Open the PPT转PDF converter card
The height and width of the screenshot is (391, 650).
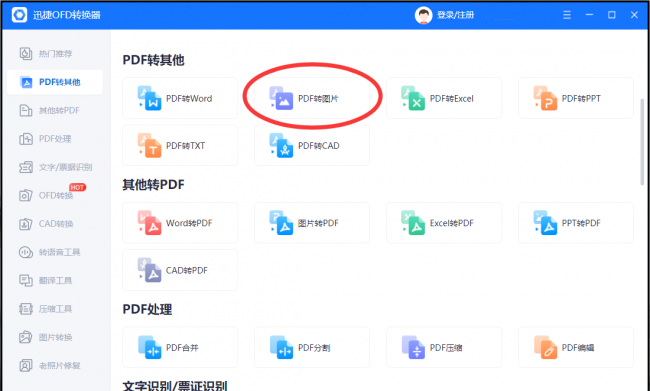point(576,223)
